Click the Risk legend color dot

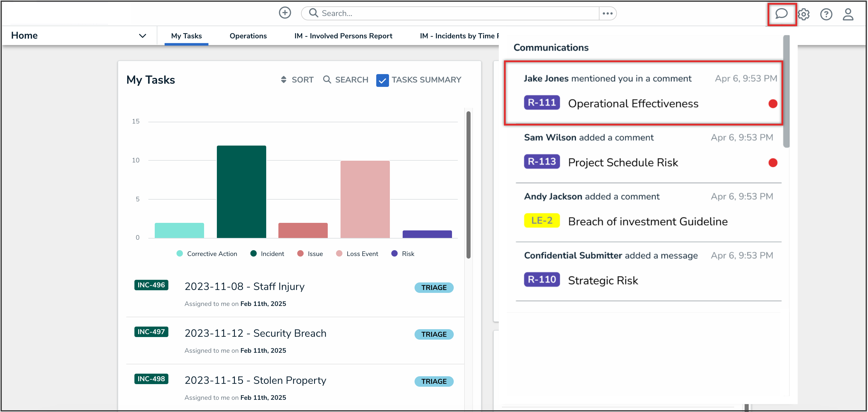(x=394, y=254)
